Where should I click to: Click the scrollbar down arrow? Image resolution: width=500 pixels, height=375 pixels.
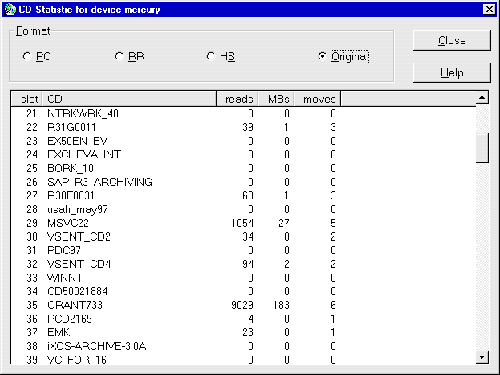tap(482, 358)
